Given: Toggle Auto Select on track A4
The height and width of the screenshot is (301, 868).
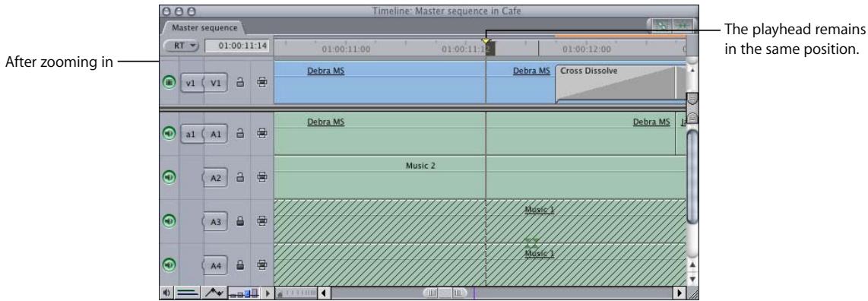Looking at the screenshot, I should point(261,265).
